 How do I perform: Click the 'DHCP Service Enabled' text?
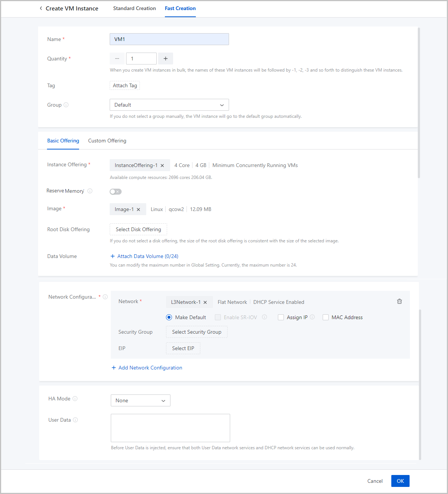click(279, 302)
